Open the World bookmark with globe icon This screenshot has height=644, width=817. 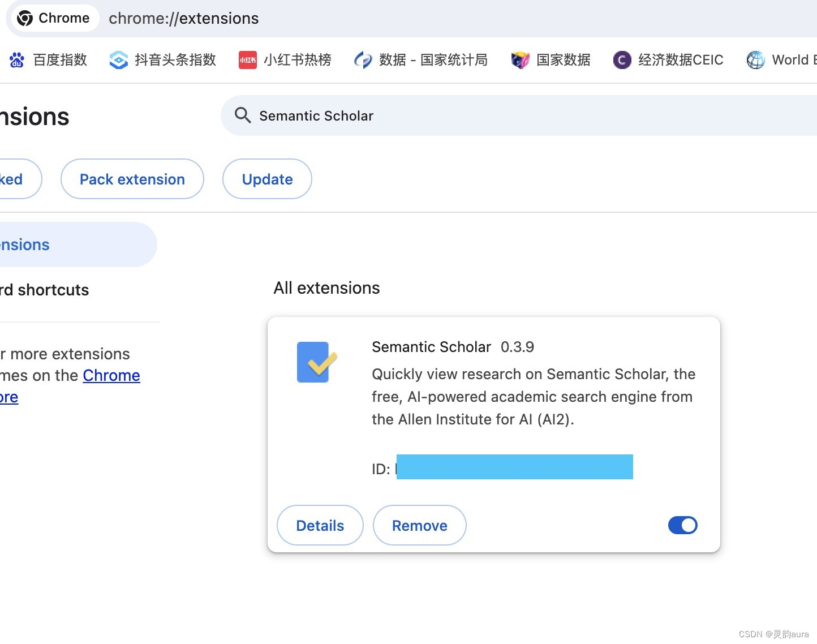click(781, 59)
